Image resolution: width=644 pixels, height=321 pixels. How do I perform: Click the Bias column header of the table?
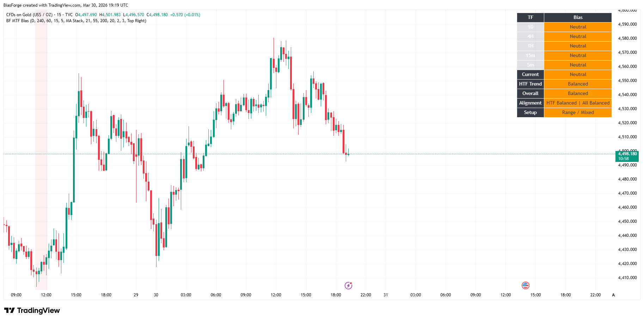(x=578, y=17)
